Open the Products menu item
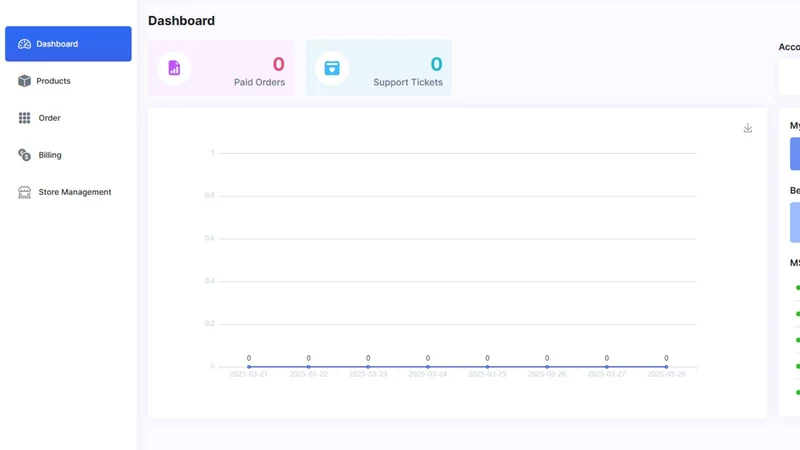The height and width of the screenshot is (450, 800). [68, 81]
